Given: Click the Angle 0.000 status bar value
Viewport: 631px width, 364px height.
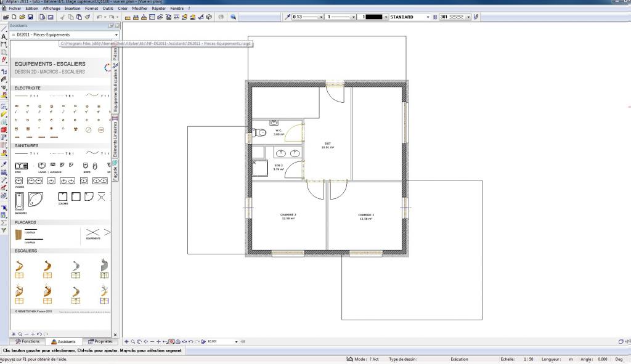Looking at the screenshot, I should tap(603, 359).
